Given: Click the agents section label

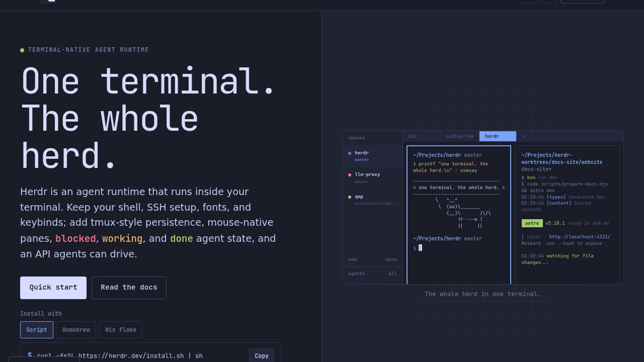Looking at the screenshot, I should pos(356,274).
